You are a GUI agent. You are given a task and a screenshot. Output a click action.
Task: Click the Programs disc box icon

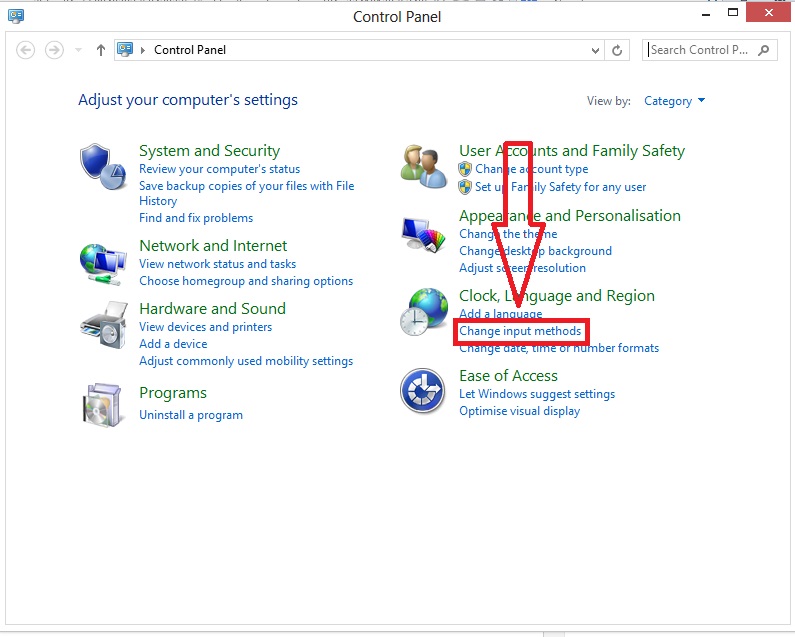tap(102, 405)
